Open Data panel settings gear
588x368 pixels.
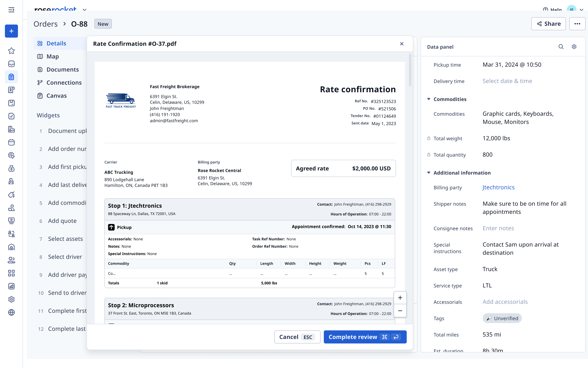574,47
